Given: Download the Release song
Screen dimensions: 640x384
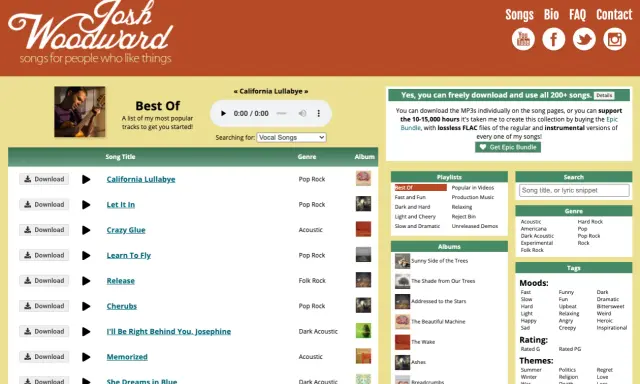Looking at the screenshot, I should tap(44, 280).
